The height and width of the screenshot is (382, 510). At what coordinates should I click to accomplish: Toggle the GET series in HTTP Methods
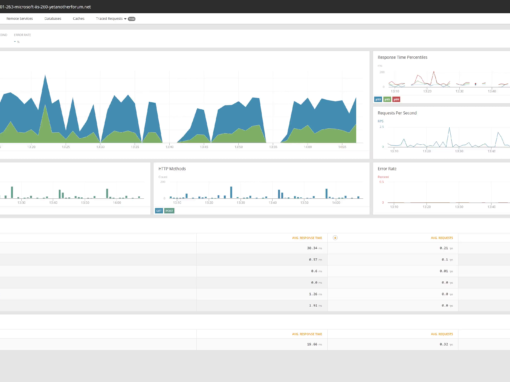click(x=159, y=211)
